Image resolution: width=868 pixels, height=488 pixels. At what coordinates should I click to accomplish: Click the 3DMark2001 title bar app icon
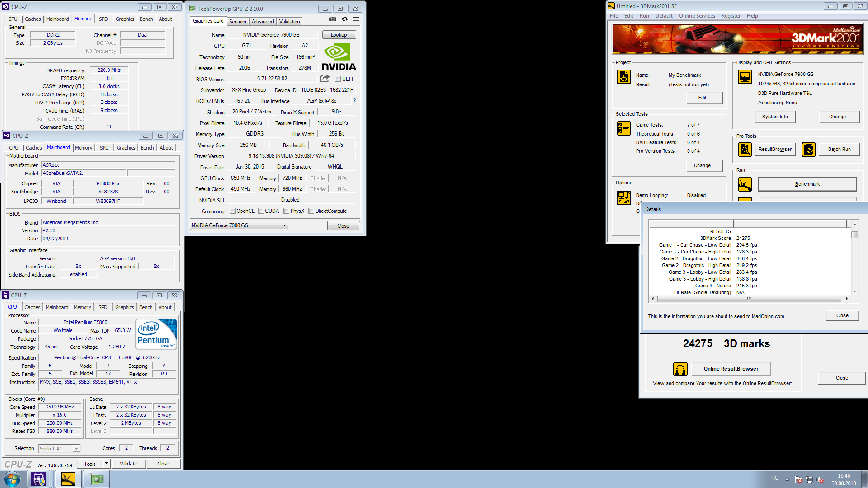[611, 6]
